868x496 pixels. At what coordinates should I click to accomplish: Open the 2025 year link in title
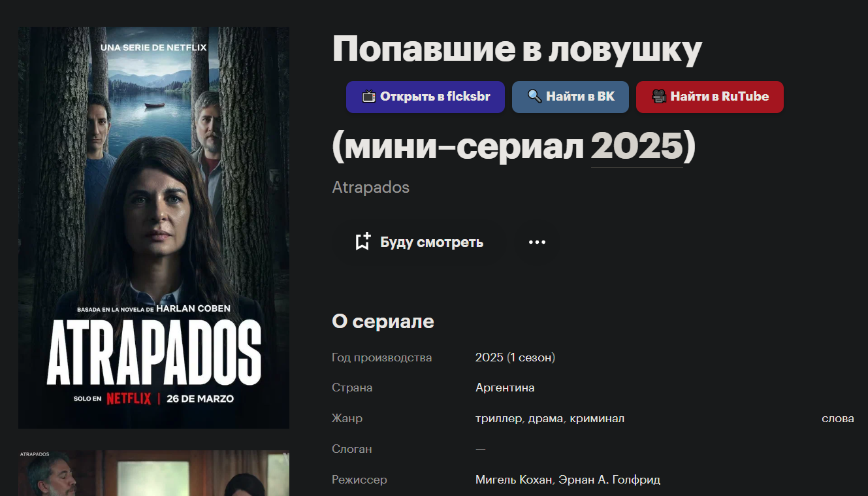(637, 148)
